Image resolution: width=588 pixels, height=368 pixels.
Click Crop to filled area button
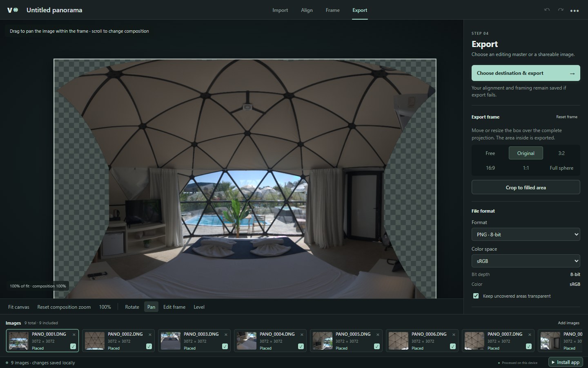[x=526, y=187]
